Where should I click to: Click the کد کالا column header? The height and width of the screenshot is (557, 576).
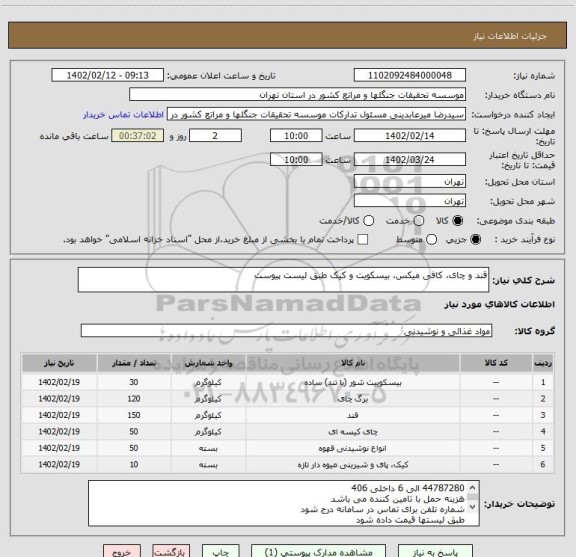coord(496,363)
